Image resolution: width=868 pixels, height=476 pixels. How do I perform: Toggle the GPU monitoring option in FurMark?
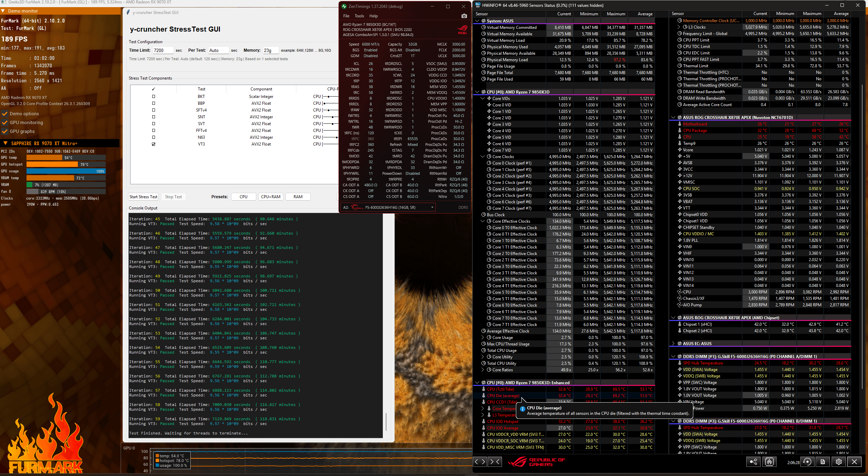(5, 123)
